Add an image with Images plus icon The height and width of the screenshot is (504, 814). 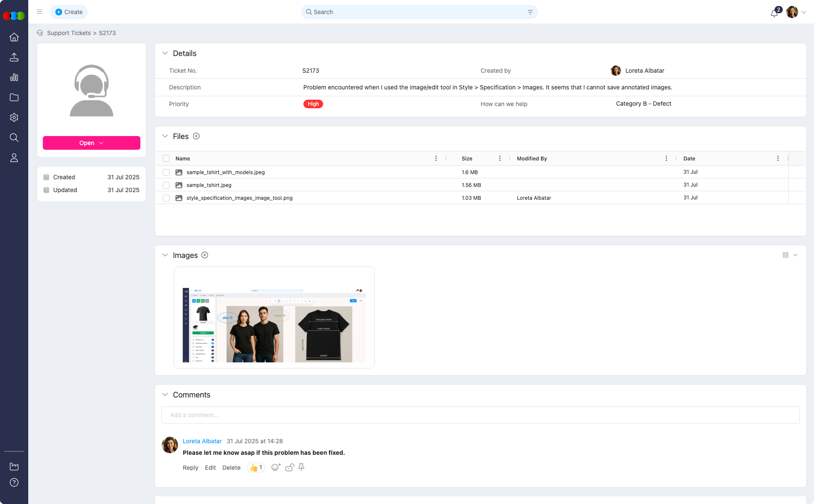pyautogui.click(x=205, y=255)
